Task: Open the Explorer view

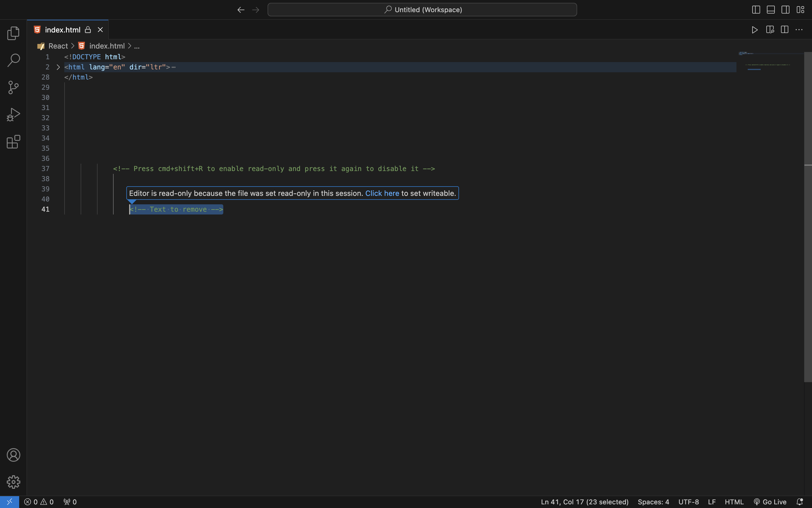Action: pyautogui.click(x=14, y=33)
